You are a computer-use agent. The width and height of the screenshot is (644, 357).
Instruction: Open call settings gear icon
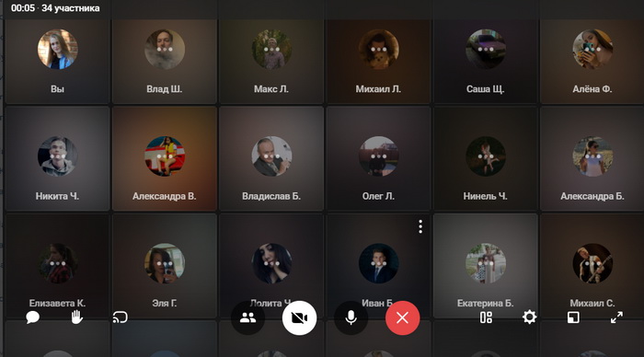click(529, 317)
